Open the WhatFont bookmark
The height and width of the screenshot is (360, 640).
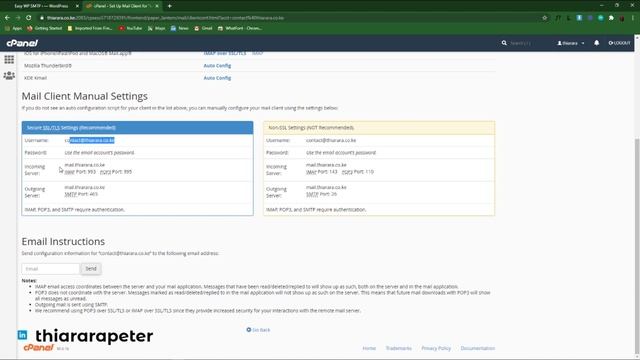(x=240, y=29)
